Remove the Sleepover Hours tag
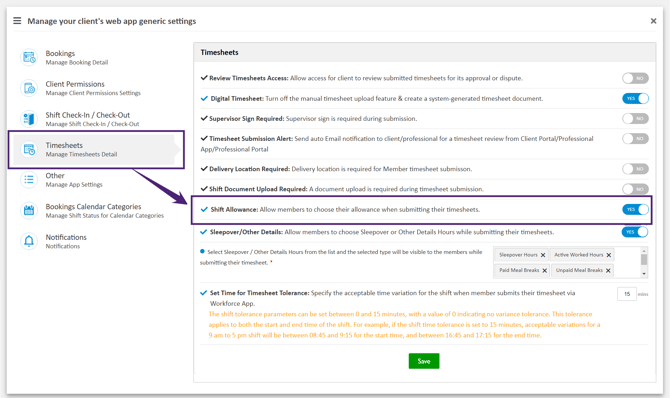Viewport: 670px width, 398px height. [x=543, y=255]
